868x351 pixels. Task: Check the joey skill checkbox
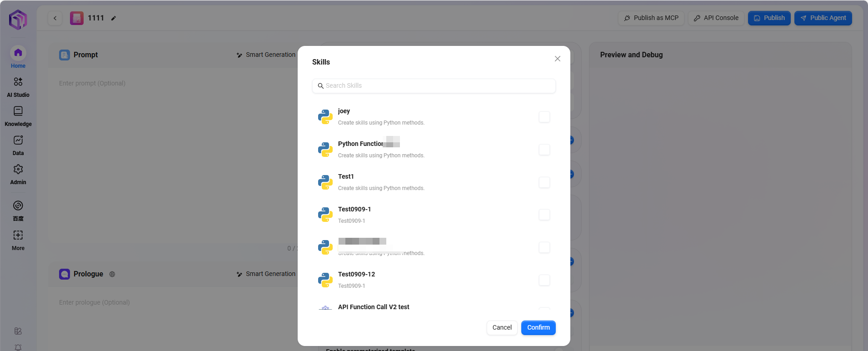point(544,117)
